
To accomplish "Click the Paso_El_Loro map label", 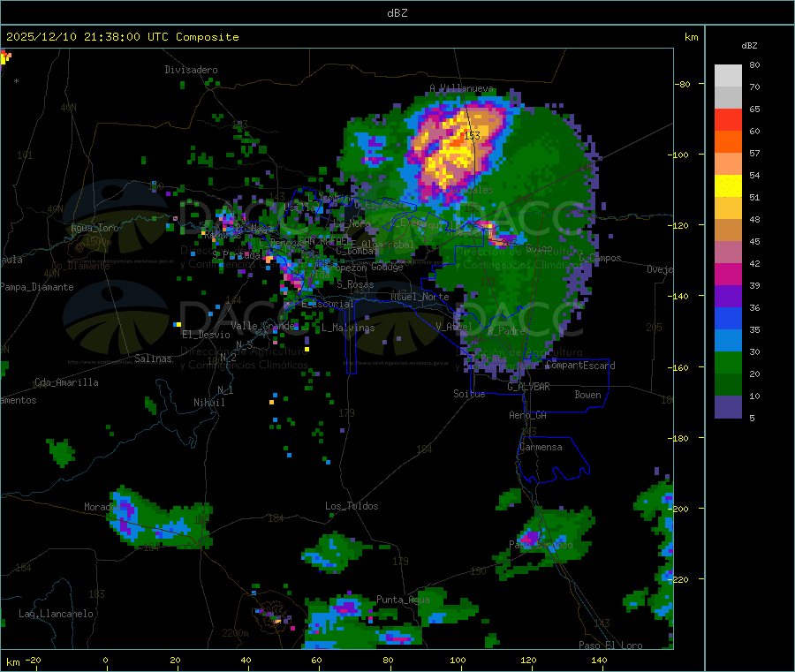I will pyautogui.click(x=610, y=646).
